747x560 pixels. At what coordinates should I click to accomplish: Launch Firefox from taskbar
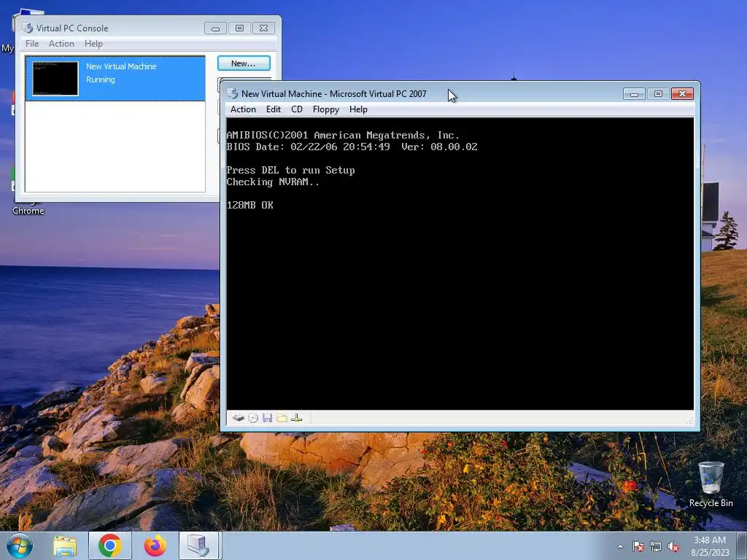pos(155,545)
